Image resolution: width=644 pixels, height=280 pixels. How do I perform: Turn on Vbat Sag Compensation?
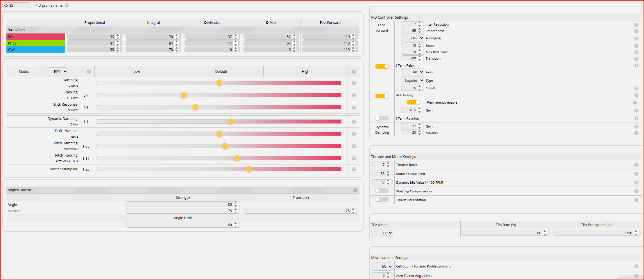pos(382,191)
